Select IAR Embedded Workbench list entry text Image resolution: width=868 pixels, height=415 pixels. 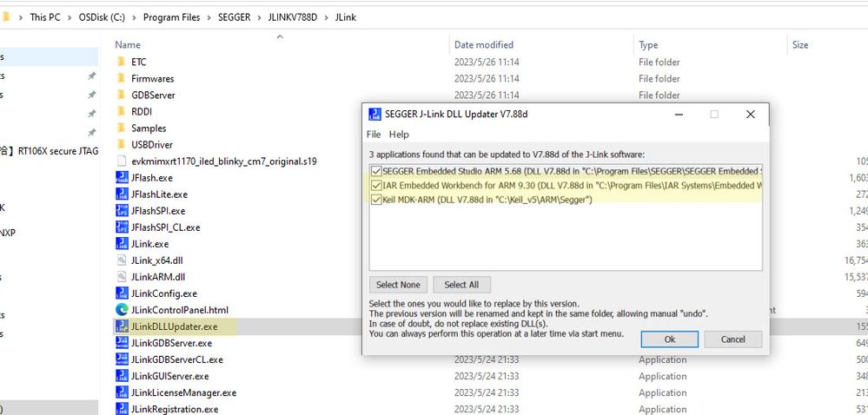pos(572,186)
